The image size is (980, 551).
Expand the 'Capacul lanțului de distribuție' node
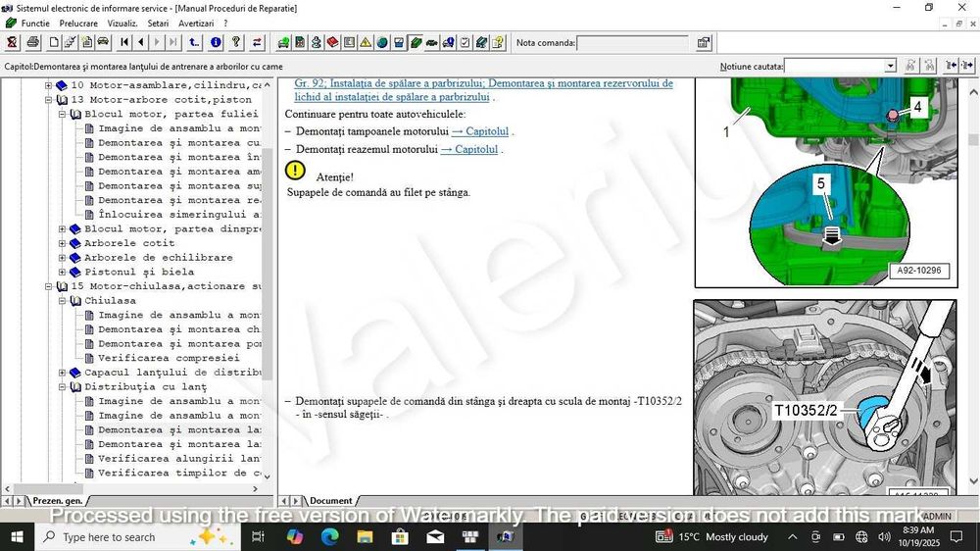coord(63,373)
